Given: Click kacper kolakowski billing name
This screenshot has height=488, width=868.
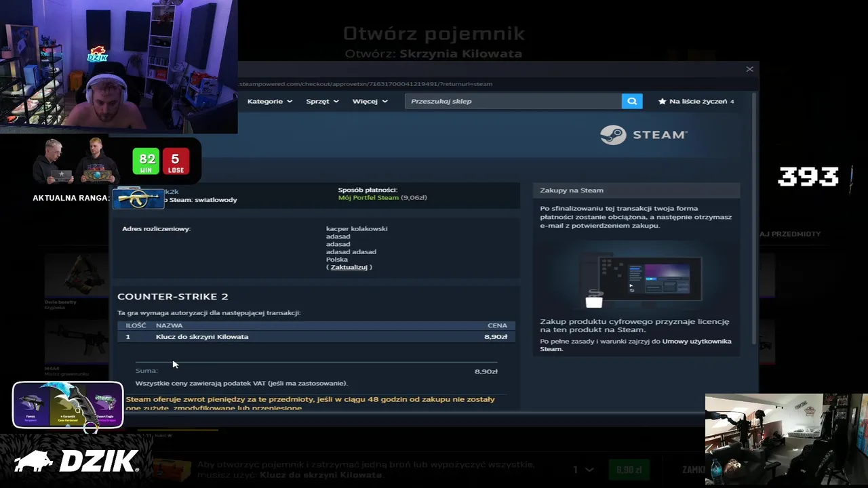Looking at the screenshot, I should pyautogui.click(x=357, y=228).
